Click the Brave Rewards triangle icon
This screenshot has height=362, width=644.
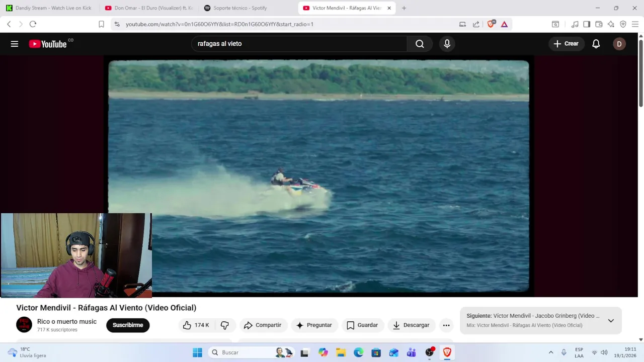click(504, 24)
